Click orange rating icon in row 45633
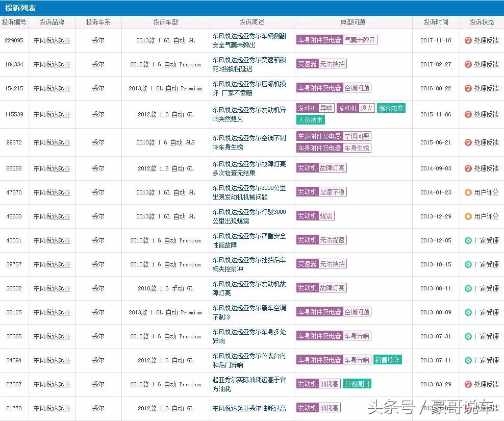The image size is (504, 421). point(468,216)
